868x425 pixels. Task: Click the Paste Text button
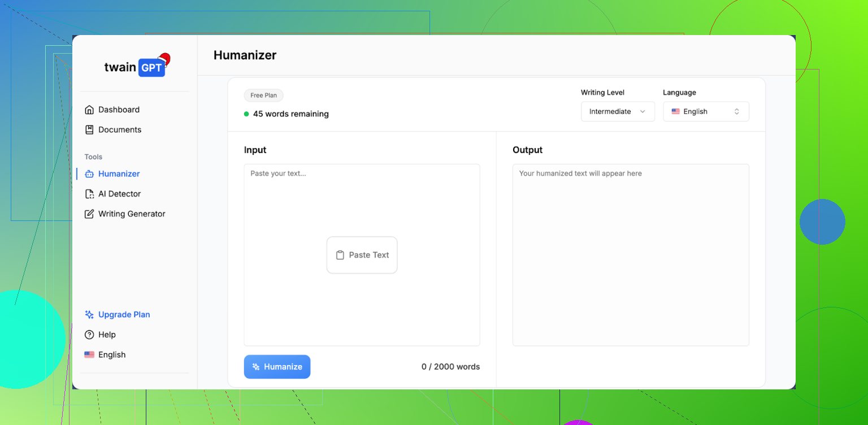(x=362, y=255)
